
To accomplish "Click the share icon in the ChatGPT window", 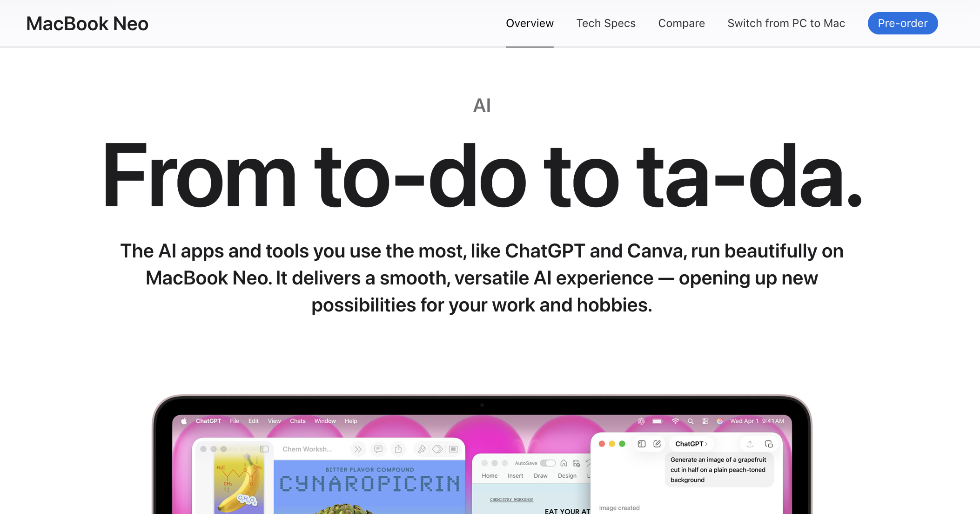I will [750, 444].
